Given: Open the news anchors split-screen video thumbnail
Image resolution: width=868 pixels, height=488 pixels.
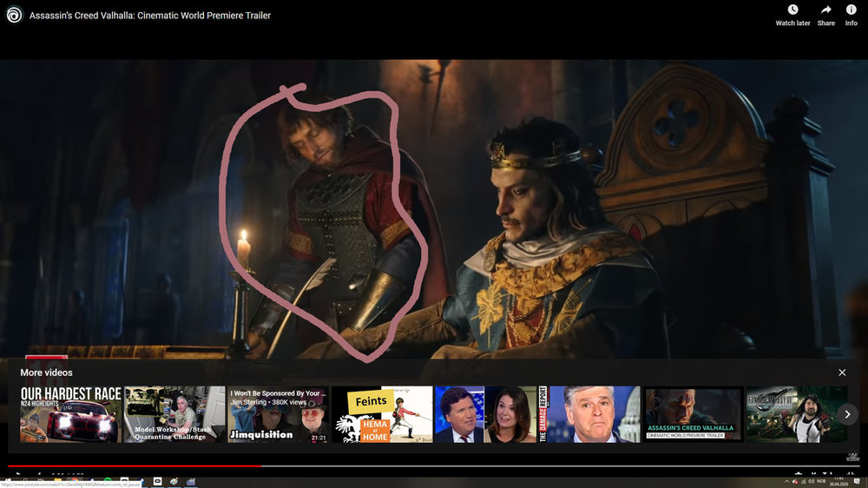Looking at the screenshot, I should [x=485, y=414].
